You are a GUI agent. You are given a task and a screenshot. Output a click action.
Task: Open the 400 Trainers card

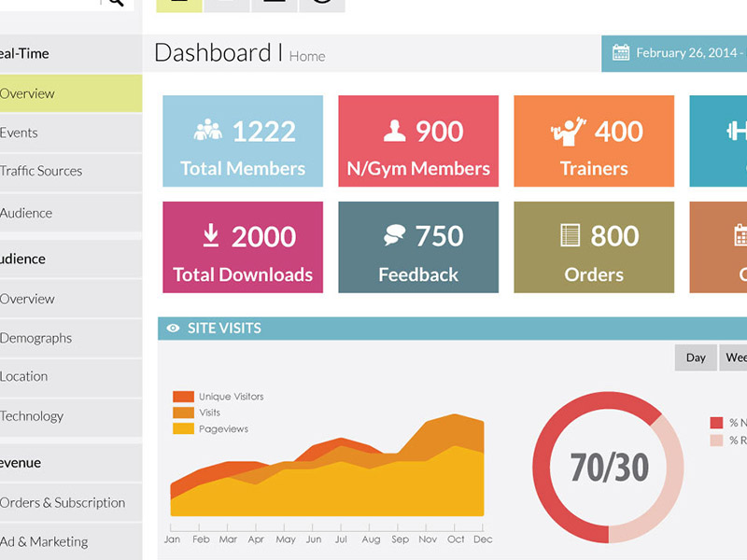tap(594, 141)
